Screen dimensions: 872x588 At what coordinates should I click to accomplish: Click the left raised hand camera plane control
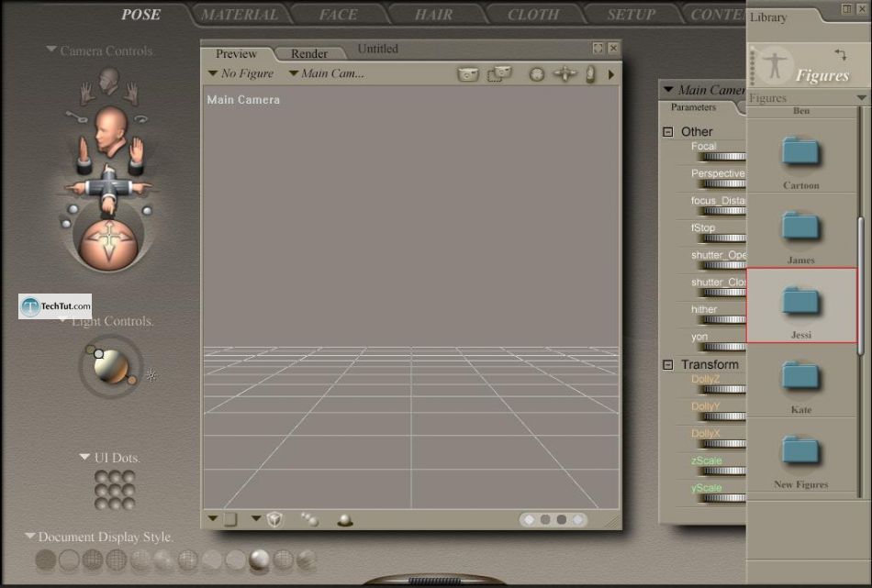(x=84, y=157)
